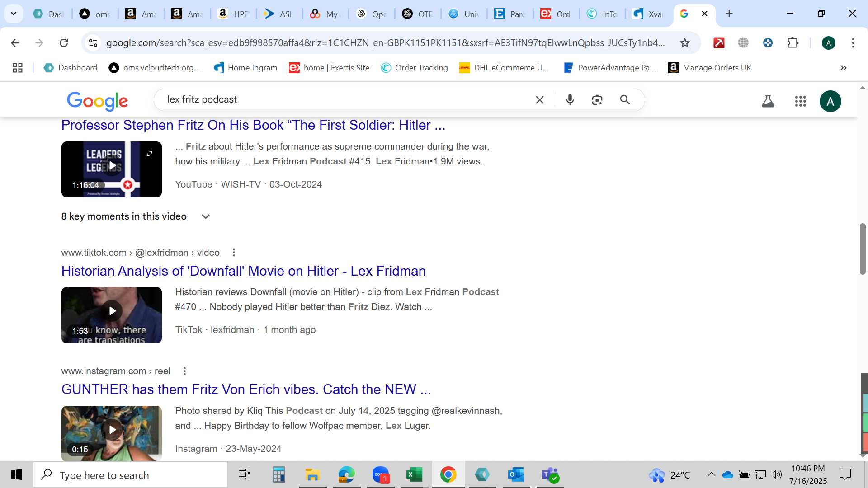Open the Historian Analysis of 'Downfall' link
The height and width of the screenshot is (488, 868).
tap(243, 271)
